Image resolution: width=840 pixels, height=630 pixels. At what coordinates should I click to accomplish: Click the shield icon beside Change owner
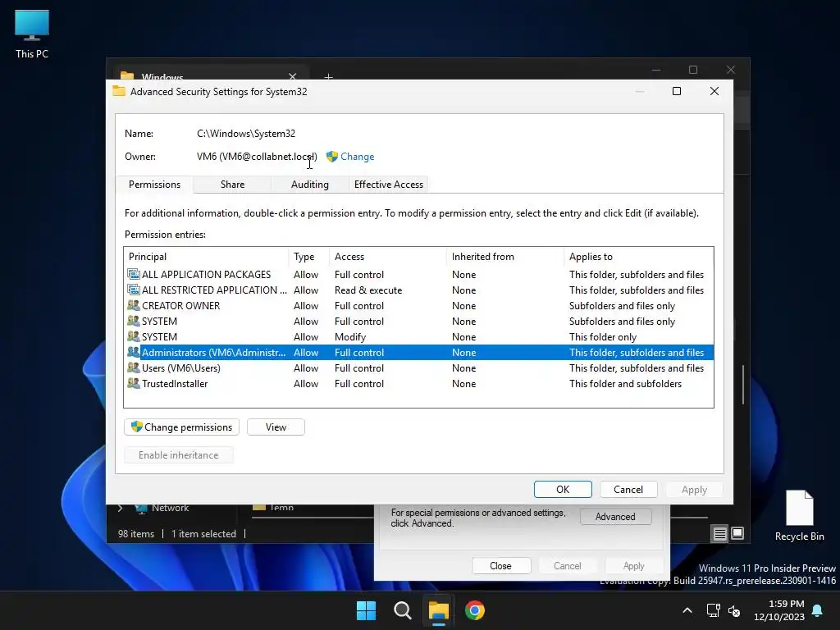pos(332,157)
